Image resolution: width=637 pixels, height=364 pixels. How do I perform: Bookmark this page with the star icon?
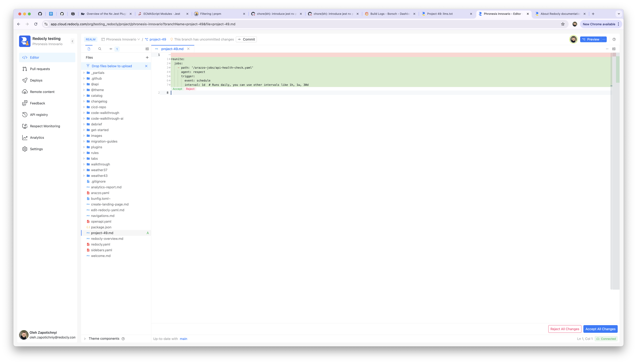tap(563, 24)
